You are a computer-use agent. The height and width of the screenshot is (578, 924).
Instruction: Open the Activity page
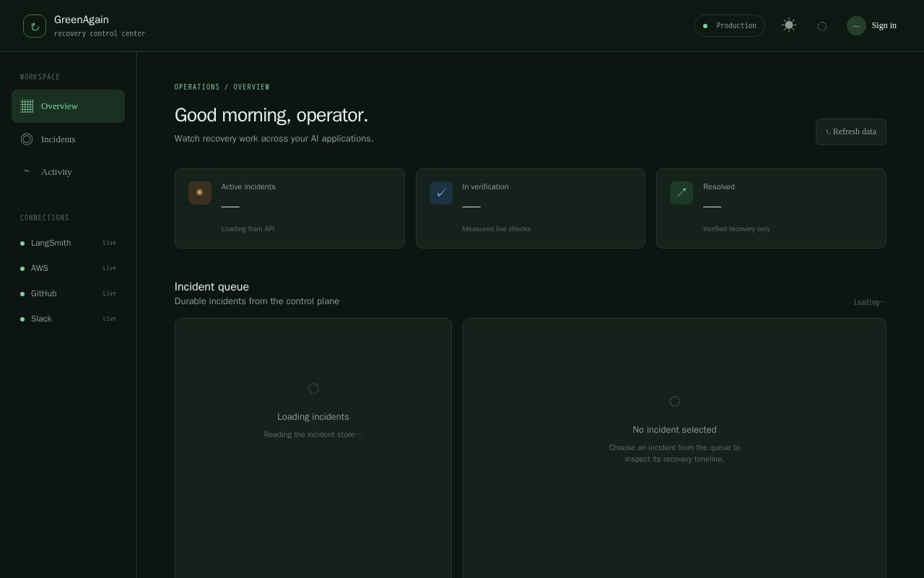(68, 172)
